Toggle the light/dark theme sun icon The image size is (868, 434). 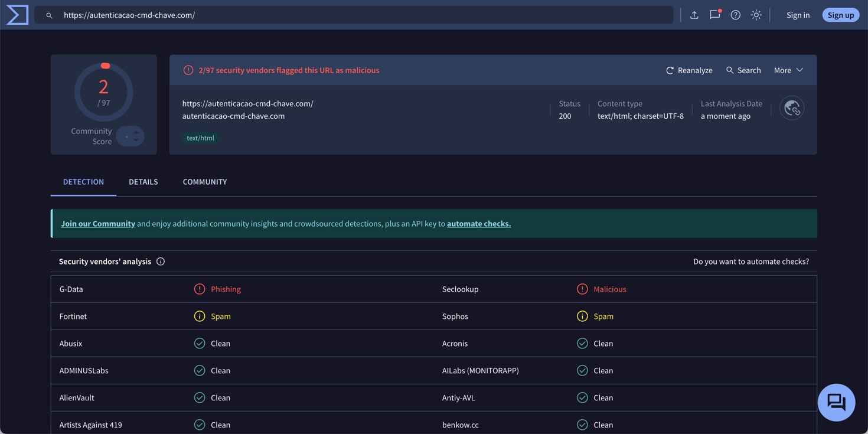click(x=756, y=15)
